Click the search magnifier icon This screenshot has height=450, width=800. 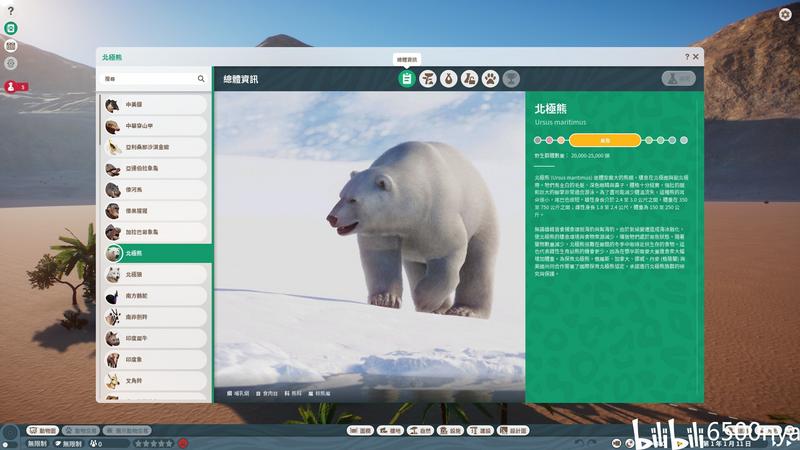click(201, 79)
